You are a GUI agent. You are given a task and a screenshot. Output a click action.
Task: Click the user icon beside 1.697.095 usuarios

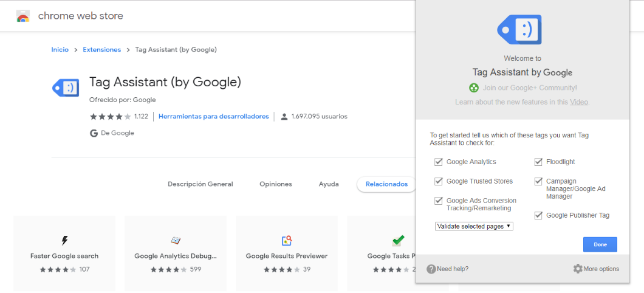284,117
